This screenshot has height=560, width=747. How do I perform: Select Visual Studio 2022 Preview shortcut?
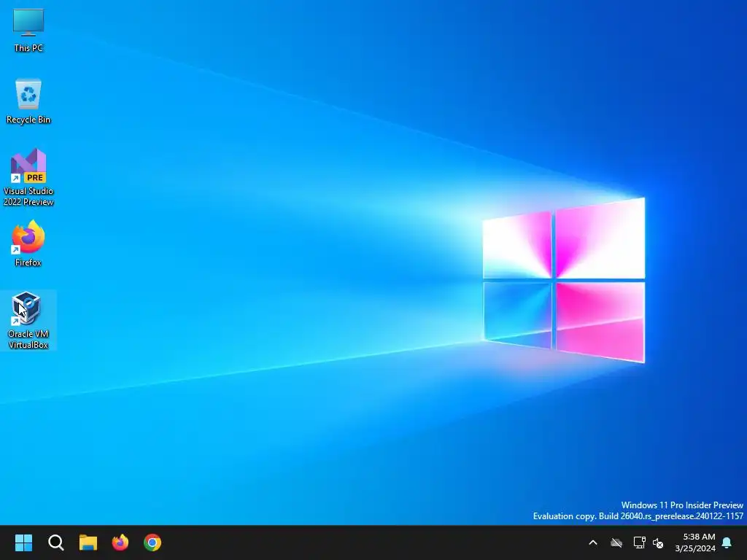(28, 177)
